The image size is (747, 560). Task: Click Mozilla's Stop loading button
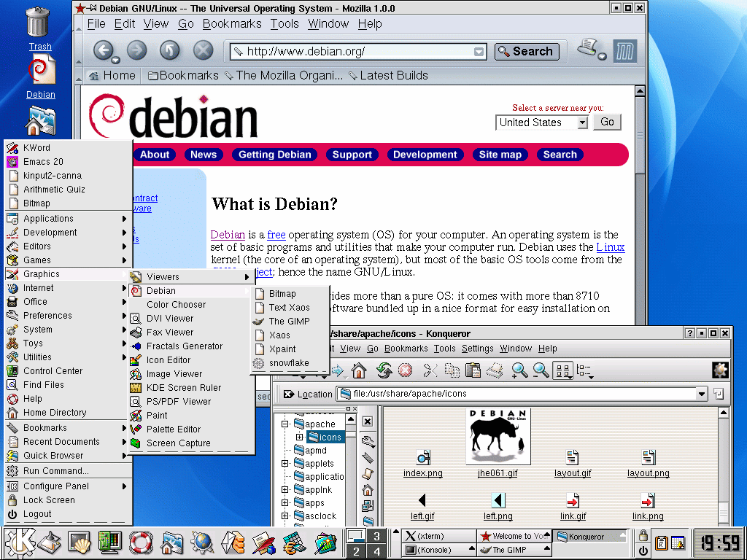pos(203,50)
